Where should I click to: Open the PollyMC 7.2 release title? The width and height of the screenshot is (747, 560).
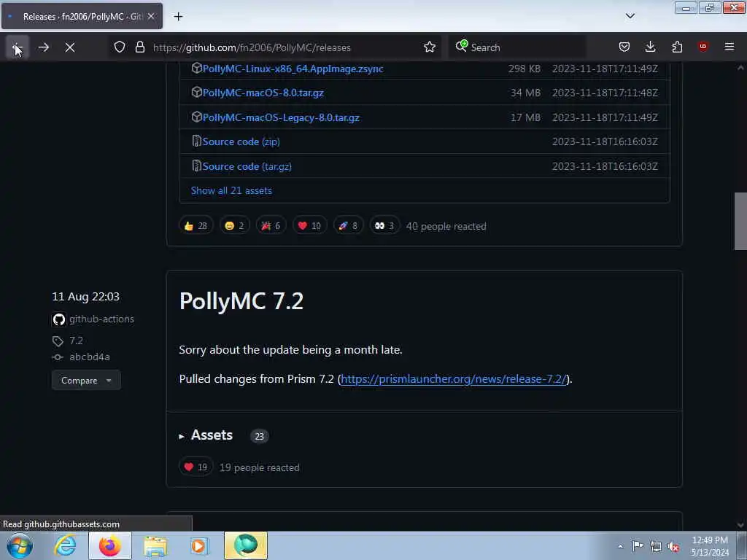pyautogui.click(x=241, y=301)
